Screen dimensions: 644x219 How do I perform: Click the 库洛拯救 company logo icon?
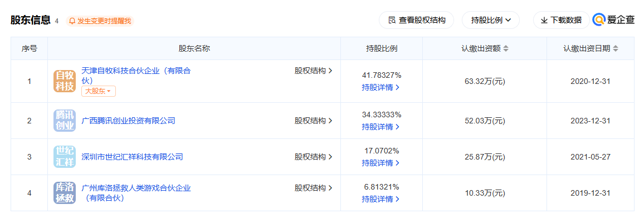(x=65, y=193)
